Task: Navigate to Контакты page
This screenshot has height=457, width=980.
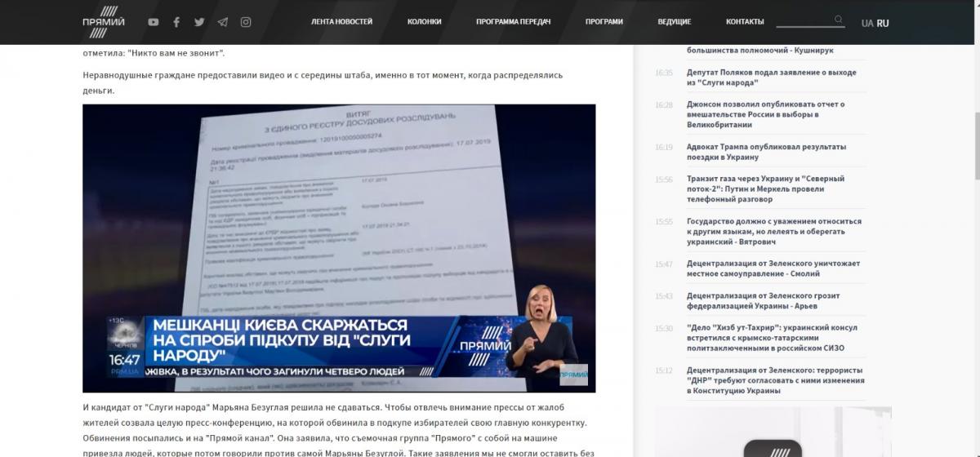Action: point(745,22)
